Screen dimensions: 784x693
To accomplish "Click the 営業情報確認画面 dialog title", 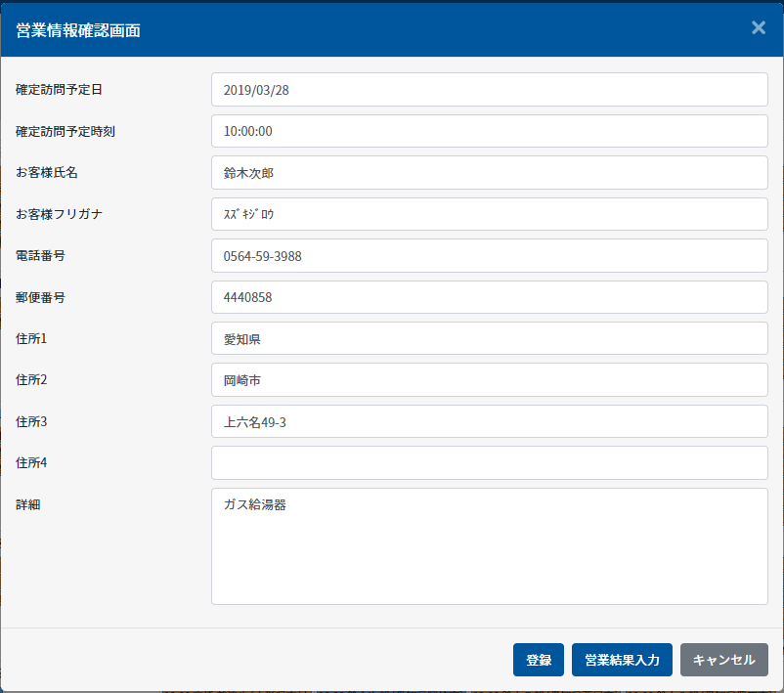I will coord(78,30).
